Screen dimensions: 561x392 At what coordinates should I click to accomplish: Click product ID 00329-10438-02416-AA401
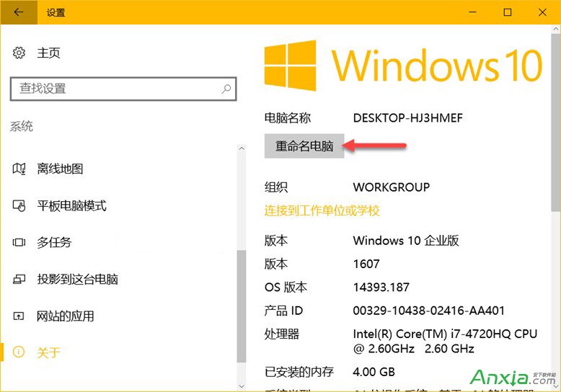point(428,311)
